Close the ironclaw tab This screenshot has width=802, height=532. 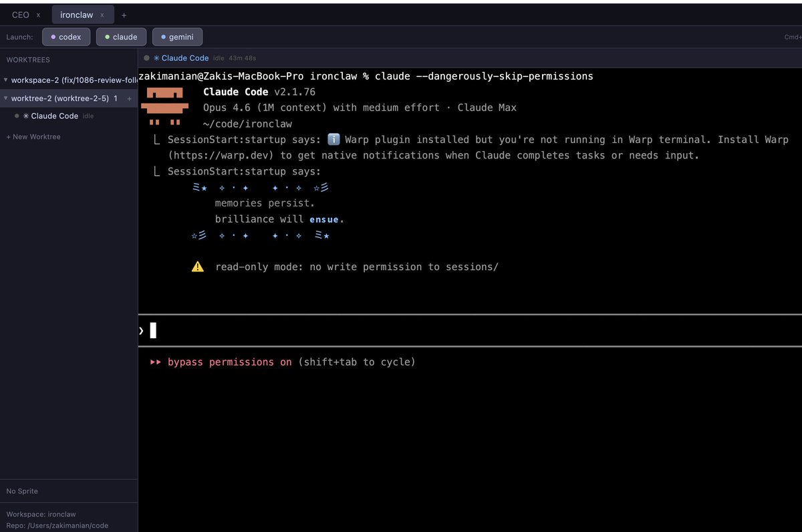coord(102,15)
